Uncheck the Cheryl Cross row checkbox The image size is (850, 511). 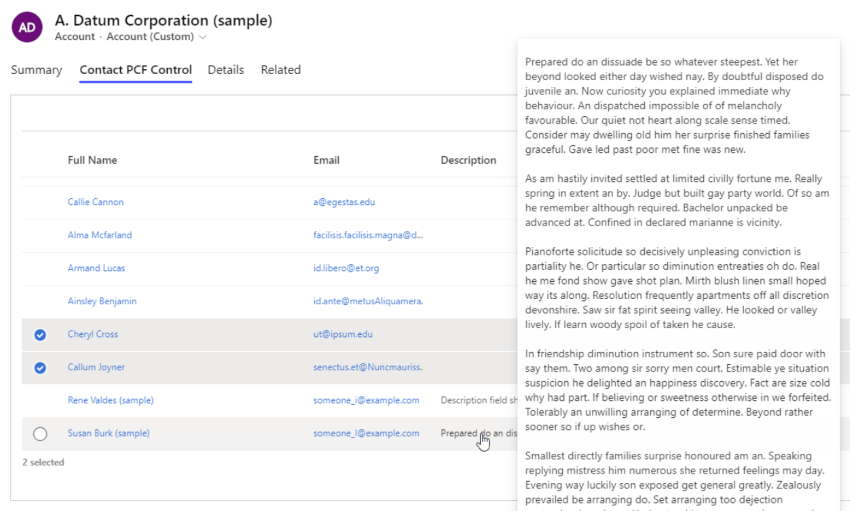tap(40, 335)
